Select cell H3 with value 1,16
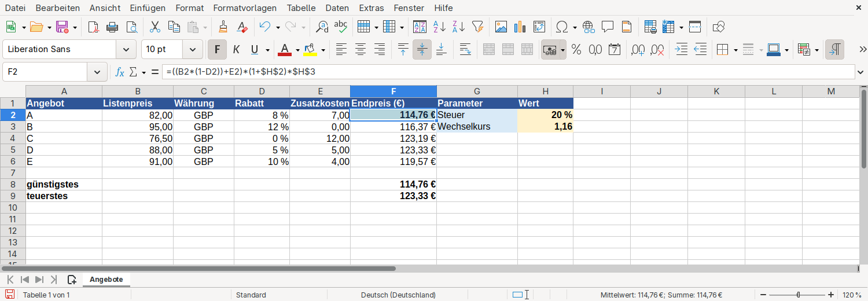 [x=545, y=126]
